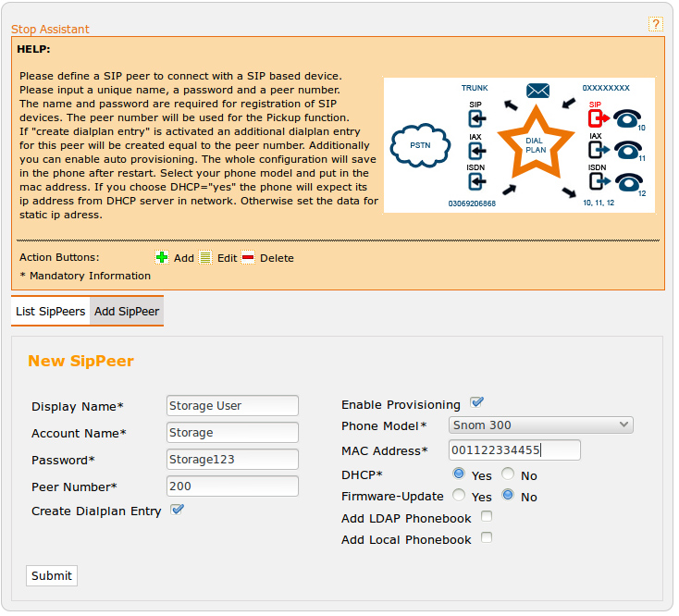This screenshot has width=679, height=616.
Task: Click the Dial Plan star icon
Action: point(537,143)
